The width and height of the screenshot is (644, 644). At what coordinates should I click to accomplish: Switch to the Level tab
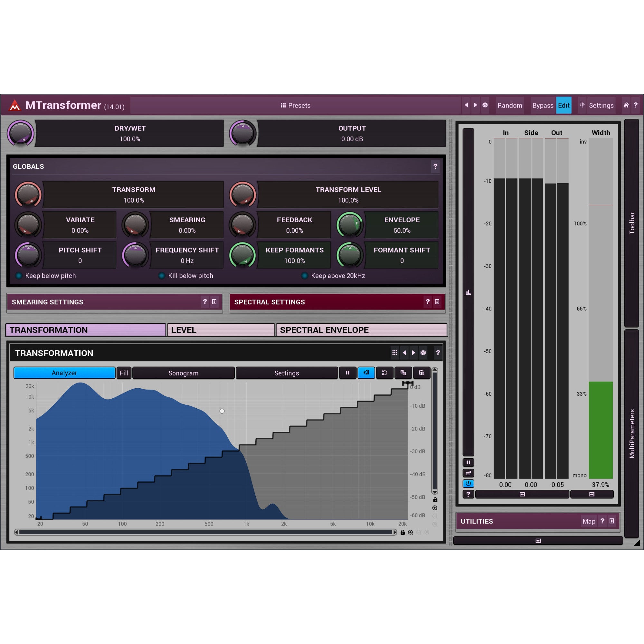coord(221,330)
